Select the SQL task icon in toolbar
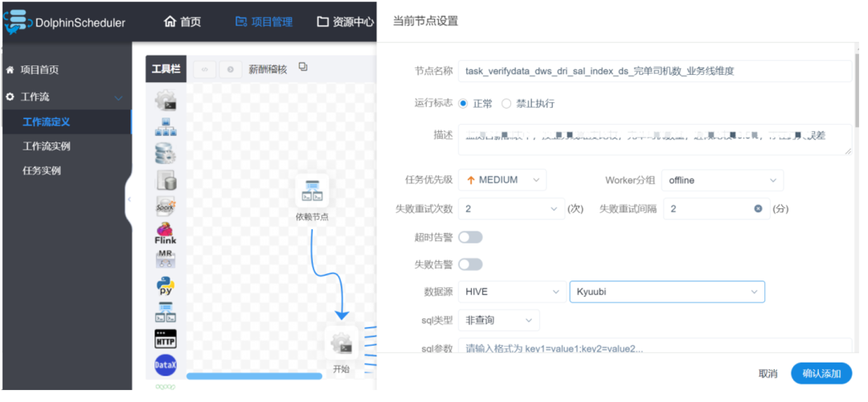This screenshot has width=868, height=402. (166, 180)
